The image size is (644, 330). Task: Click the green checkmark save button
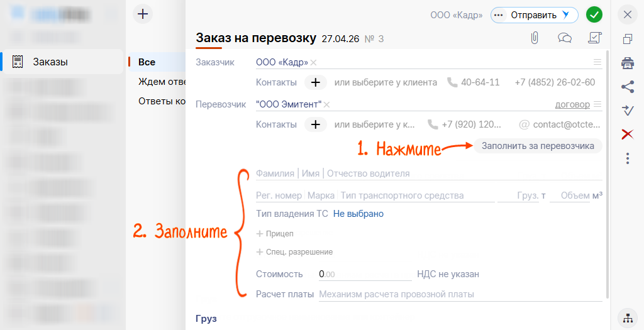click(x=594, y=15)
